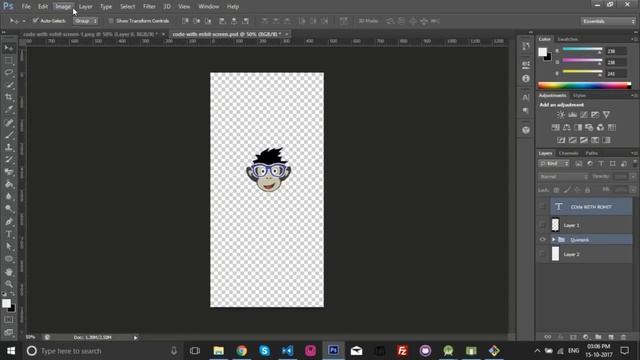640x360 pixels.
Task: Switch to the Paths tab
Action: (591, 153)
